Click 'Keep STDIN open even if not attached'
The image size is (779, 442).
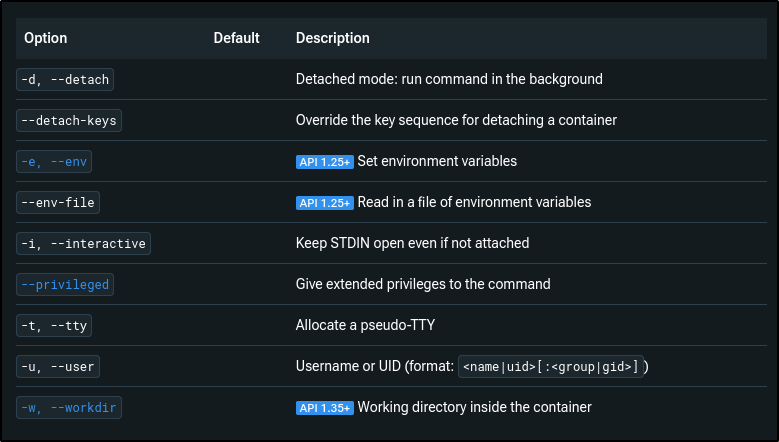point(412,243)
